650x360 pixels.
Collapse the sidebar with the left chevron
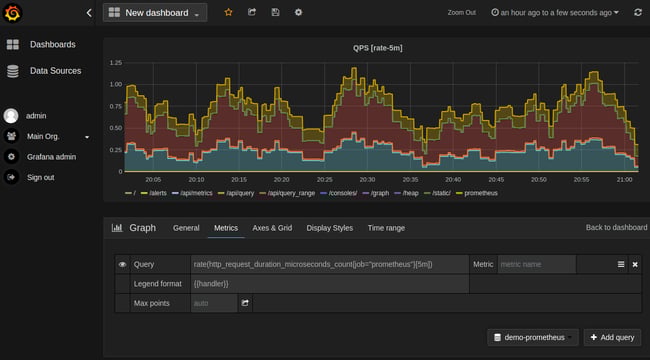coord(89,13)
